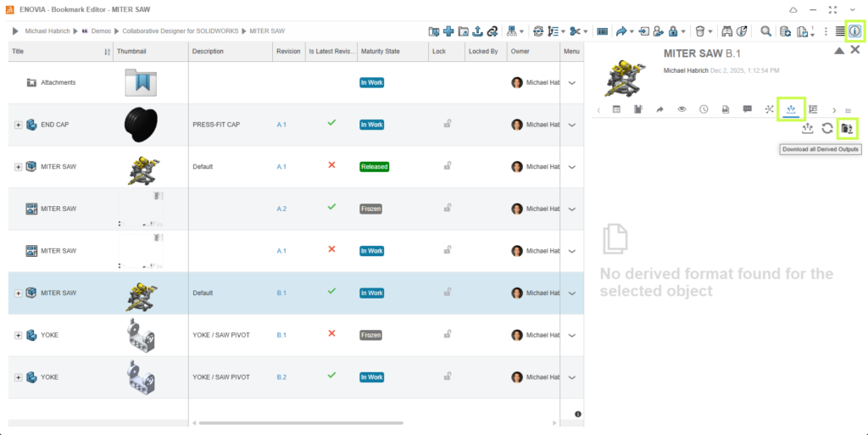Select the Derived Outputs tab
The height and width of the screenshot is (435, 868).
pyautogui.click(x=791, y=109)
